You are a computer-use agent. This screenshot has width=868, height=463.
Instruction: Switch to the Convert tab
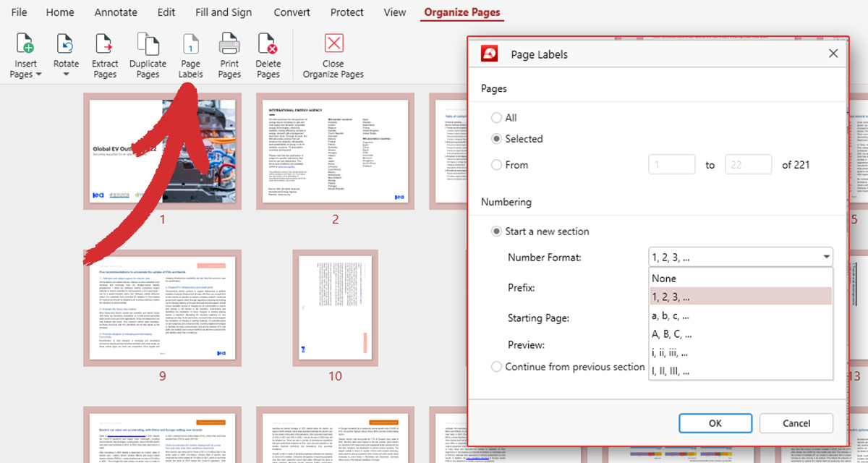(292, 12)
